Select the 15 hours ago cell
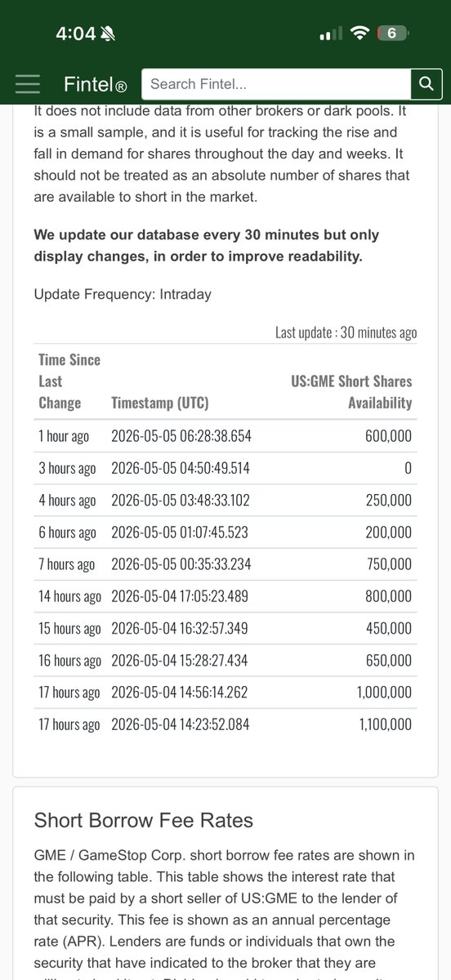The image size is (451, 980). [69, 628]
